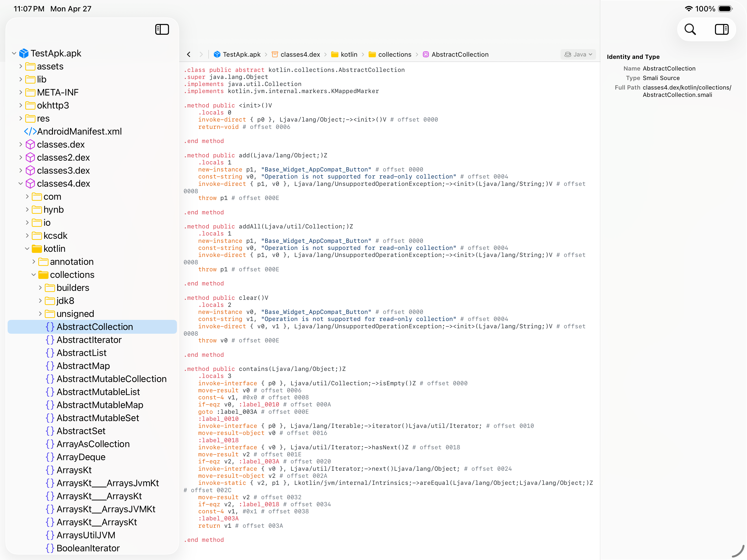Collapse the collections folder
Image resolution: width=747 pixels, height=560 pixels.
34,275
